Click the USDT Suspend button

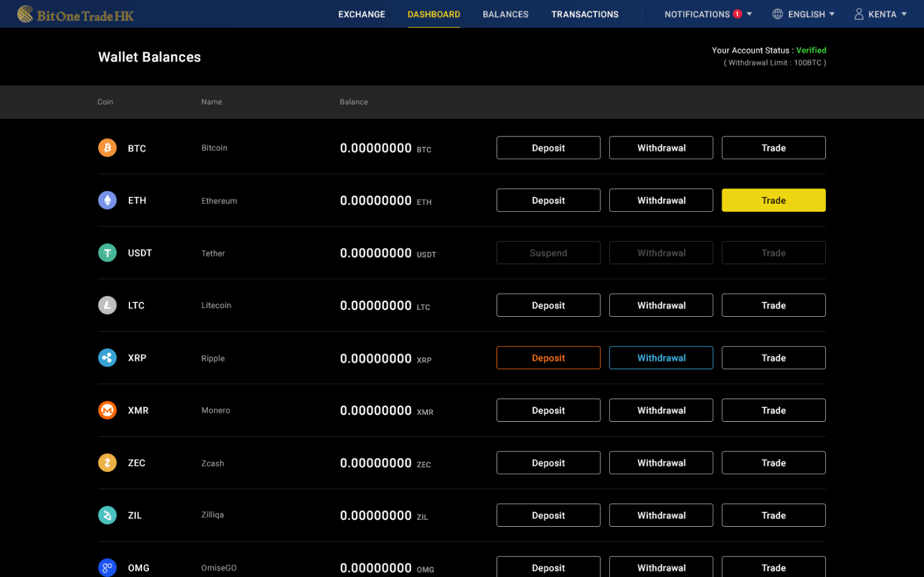[548, 253]
